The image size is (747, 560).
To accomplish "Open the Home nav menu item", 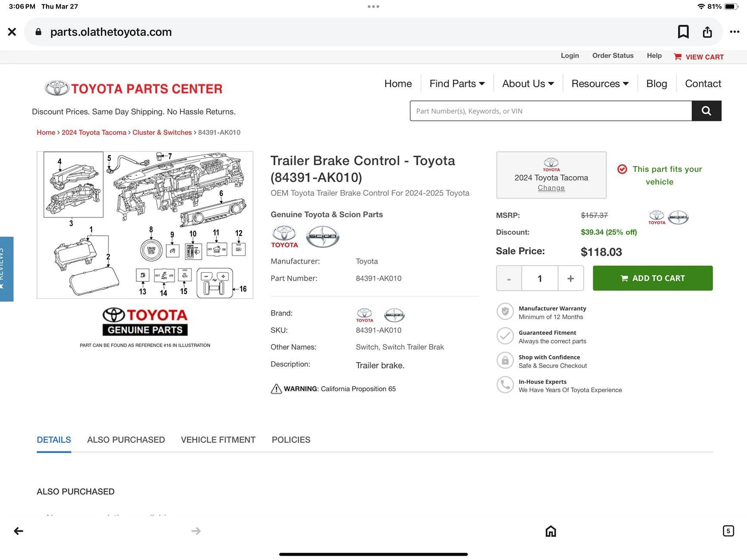I will [398, 84].
